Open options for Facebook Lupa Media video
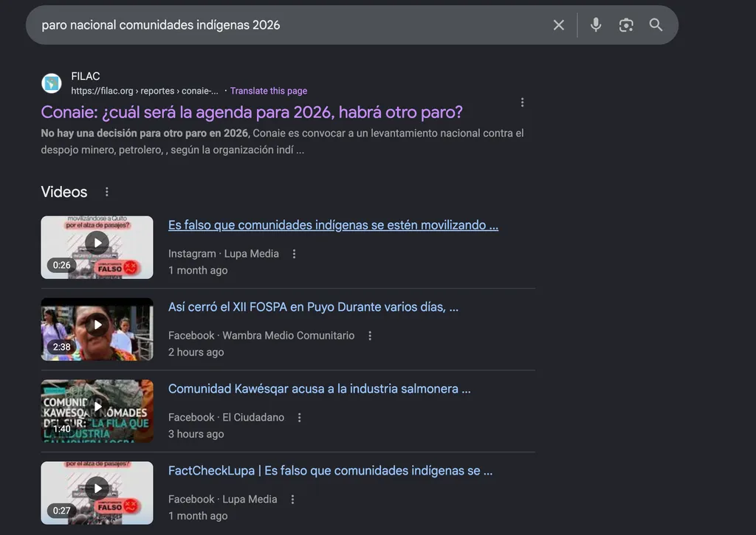The height and width of the screenshot is (535, 756). (292, 500)
